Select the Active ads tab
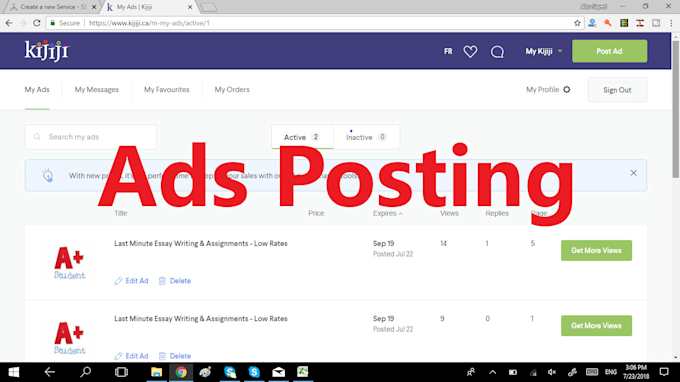Image resolution: width=680 pixels, height=382 pixels. tap(302, 137)
